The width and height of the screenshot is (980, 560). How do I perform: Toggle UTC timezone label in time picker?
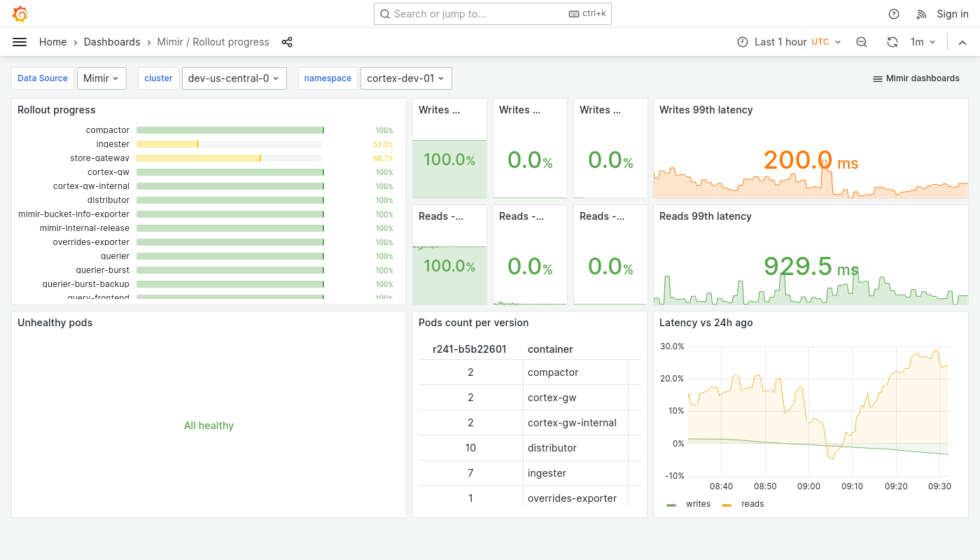point(820,41)
